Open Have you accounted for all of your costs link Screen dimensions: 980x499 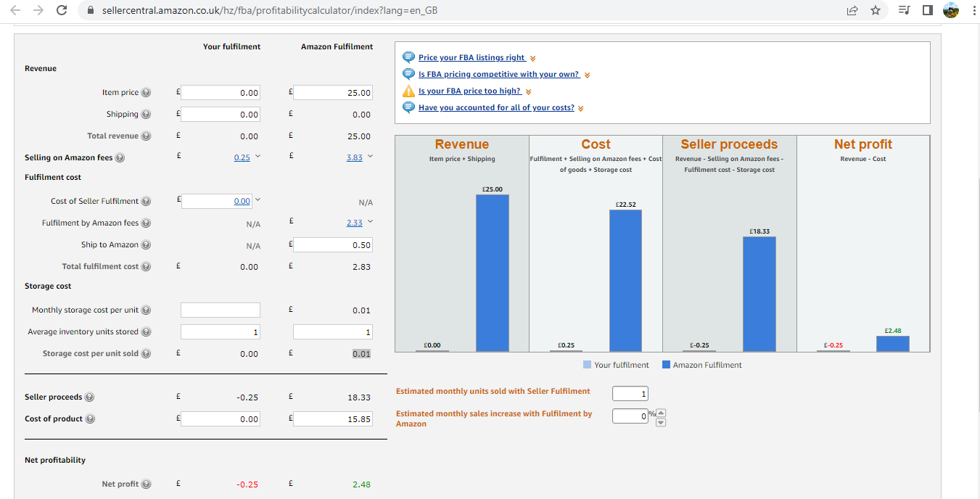(496, 107)
